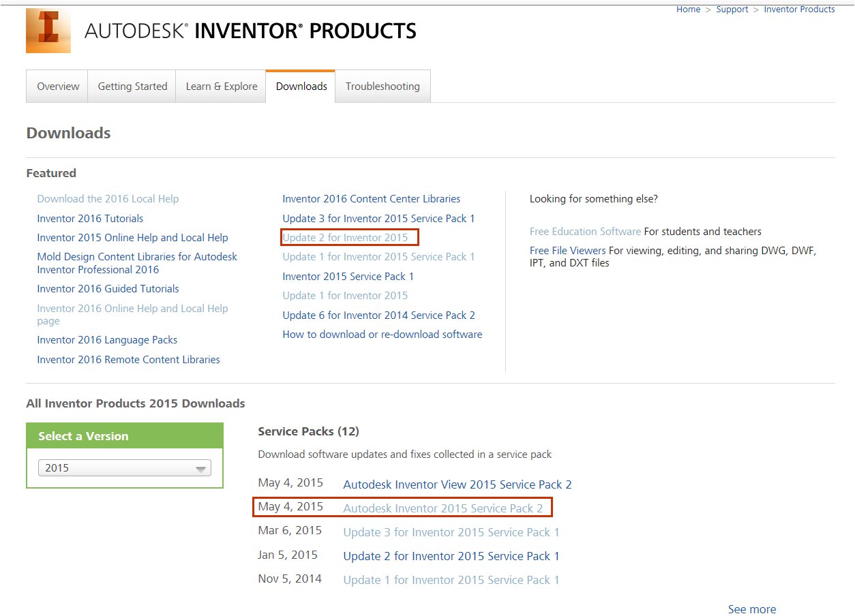Open Update 2 for Inventor 2015 Service Pack 1

click(x=451, y=556)
